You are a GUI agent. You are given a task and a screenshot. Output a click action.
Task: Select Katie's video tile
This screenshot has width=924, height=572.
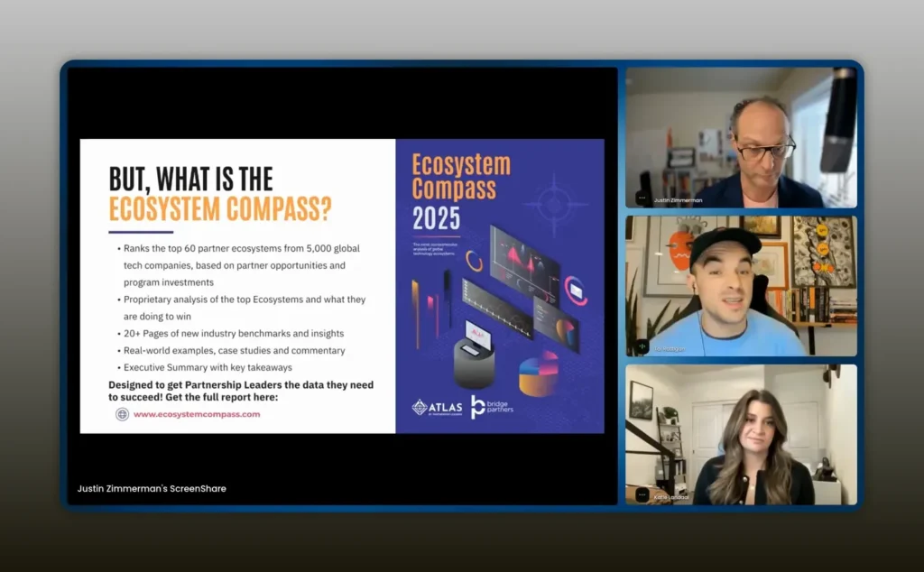740,433
